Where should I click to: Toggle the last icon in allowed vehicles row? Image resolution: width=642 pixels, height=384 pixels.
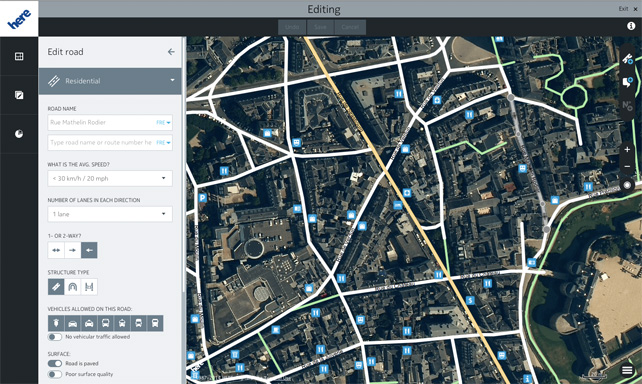click(x=155, y=323)
